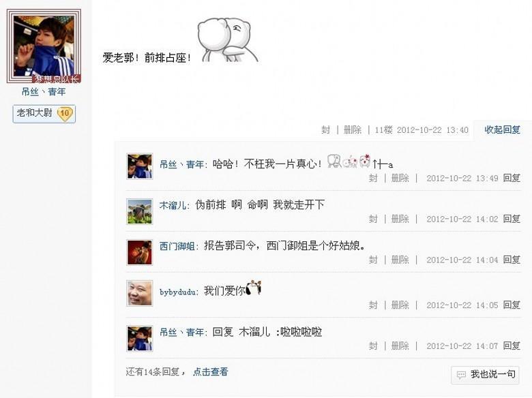Open 木溜儿's cow avatar
Screen dimensions: 532x398
pos(139,212)
